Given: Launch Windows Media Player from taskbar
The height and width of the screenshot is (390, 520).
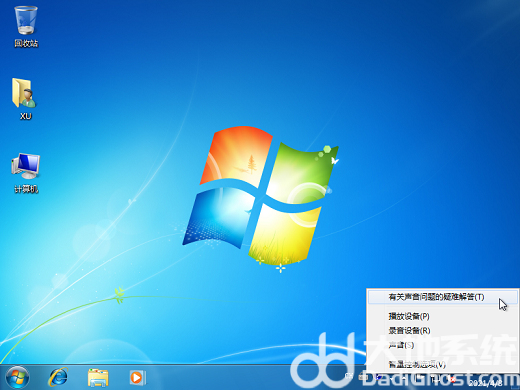Looking at the screenshot, I should click(137, 378).
